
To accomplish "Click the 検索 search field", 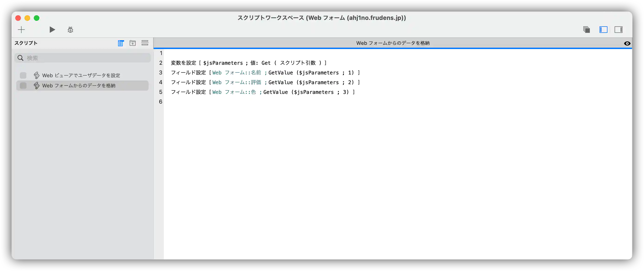I will click(88, 58).
